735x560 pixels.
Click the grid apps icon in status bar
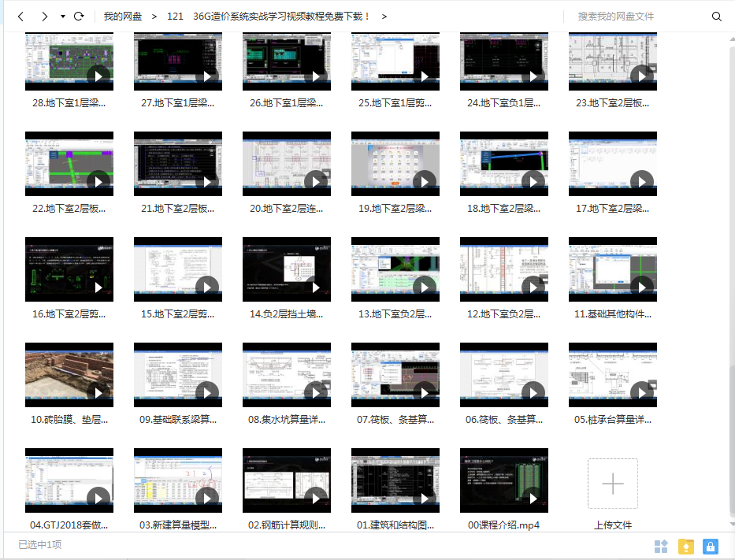[x=661, y=546]
